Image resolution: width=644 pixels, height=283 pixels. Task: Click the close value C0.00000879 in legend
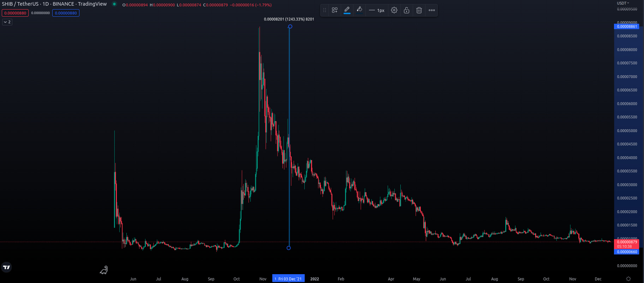pos(216,5)
